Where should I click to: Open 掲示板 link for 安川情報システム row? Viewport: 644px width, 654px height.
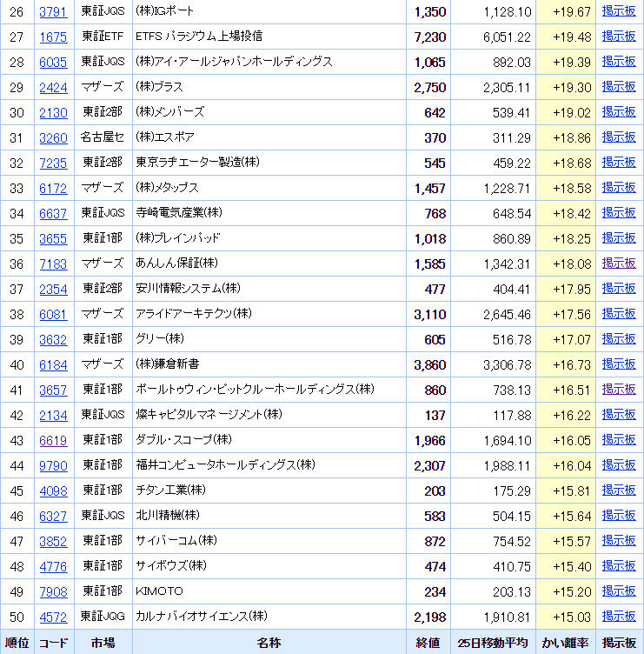pos(619,289)
